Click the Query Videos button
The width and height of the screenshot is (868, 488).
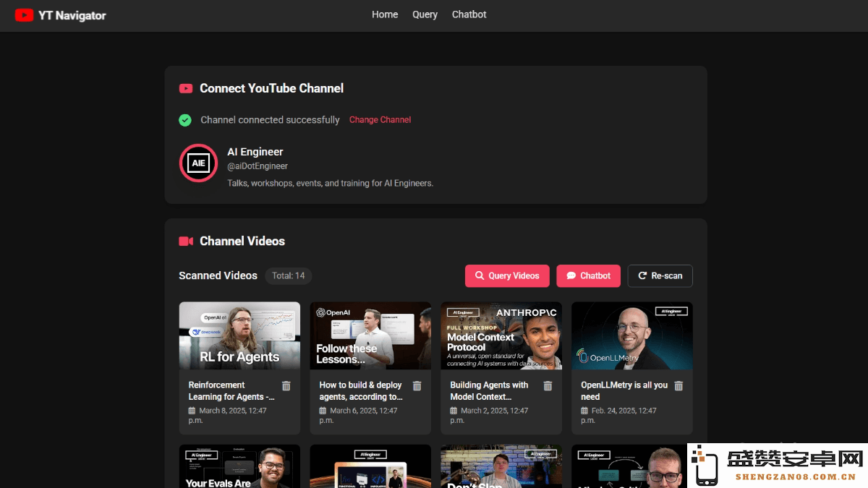click(x=507, y=275)
